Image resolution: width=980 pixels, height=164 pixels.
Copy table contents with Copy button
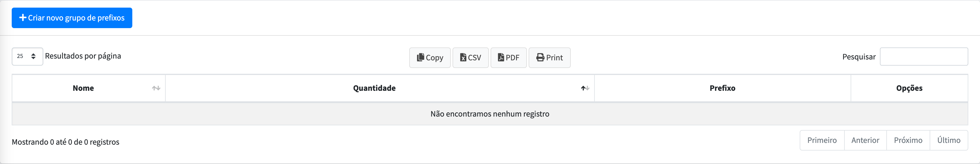coord(430,57)
